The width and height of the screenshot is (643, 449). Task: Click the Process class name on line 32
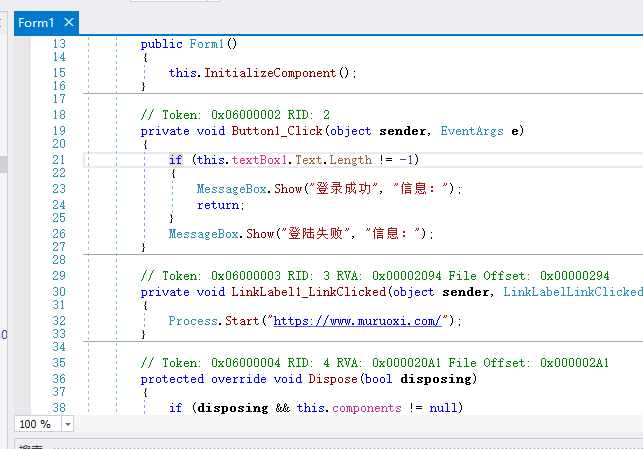(x=193, y=321)
